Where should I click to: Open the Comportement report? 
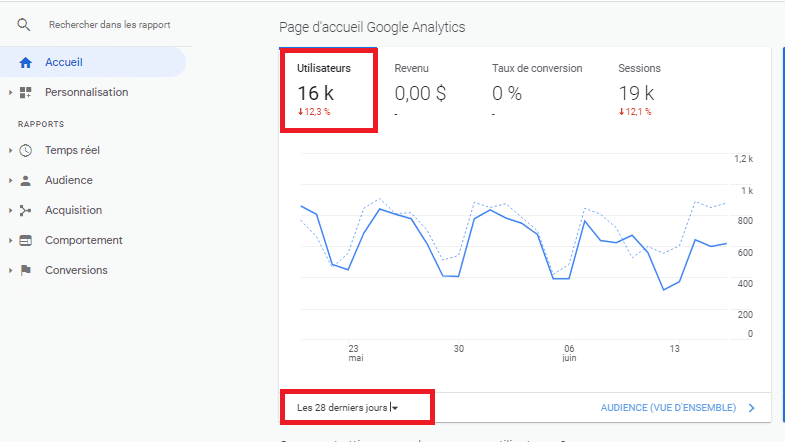(x=84, y=240)
